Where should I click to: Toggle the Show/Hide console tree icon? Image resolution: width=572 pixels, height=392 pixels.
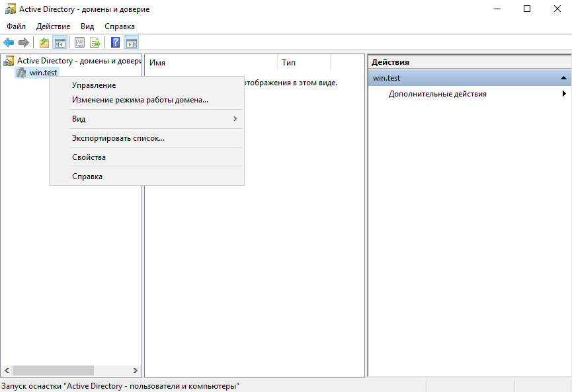point(60,43)
